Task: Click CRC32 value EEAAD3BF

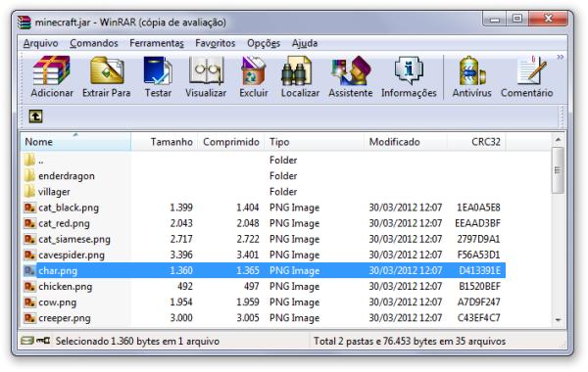Action: [x=477, y=223]
